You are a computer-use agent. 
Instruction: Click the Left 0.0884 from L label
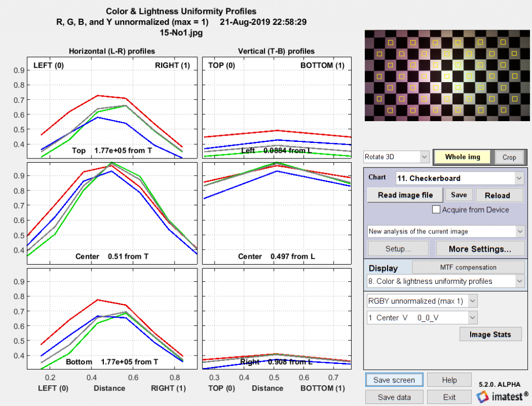pos(276,150)
